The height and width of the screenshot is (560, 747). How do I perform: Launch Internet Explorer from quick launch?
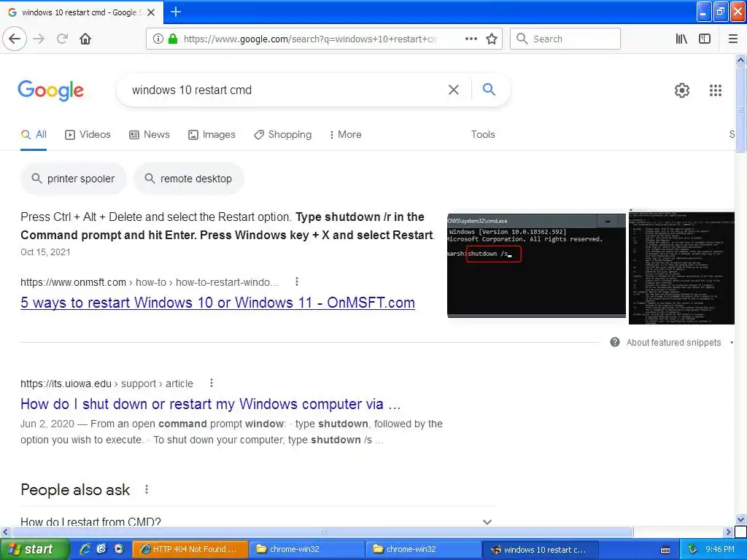[85, 550]
